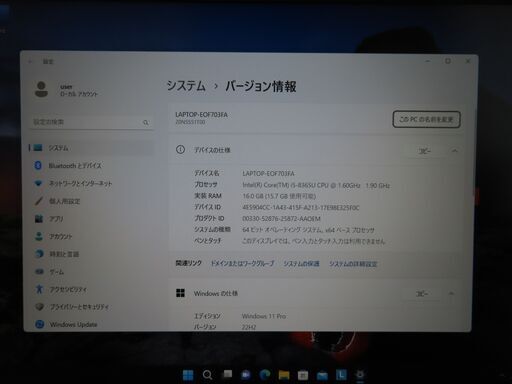The height and width of the screenshot is (384, 512).
Task: Open the blue L app on taskbar
Action: [341, 375]
